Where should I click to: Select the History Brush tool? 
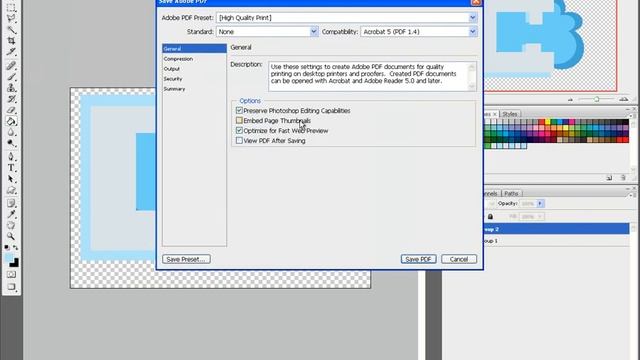(11, 99)
